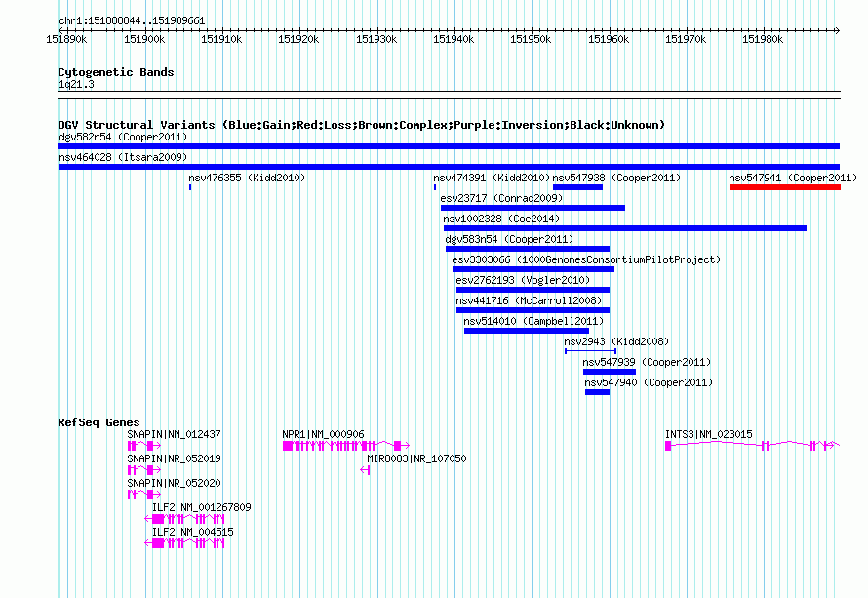Open the nsv474391 (Kidd2010) variant label

click(491, 178)
